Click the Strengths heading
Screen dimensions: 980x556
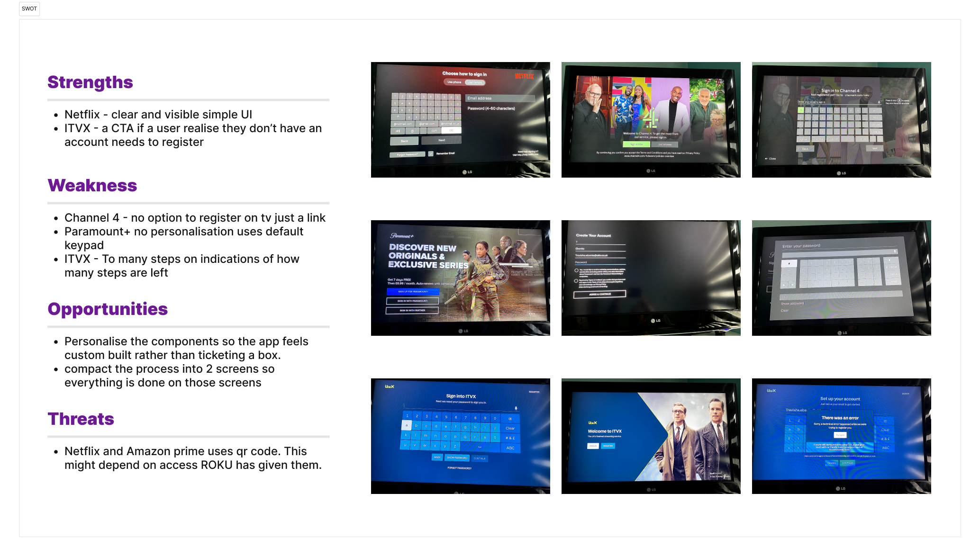click(x=90, y=82)
